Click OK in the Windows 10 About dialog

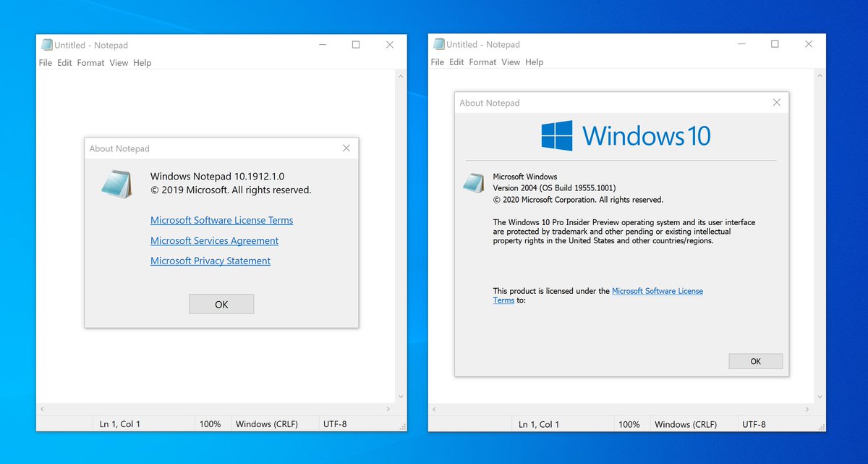click(756, 361)
